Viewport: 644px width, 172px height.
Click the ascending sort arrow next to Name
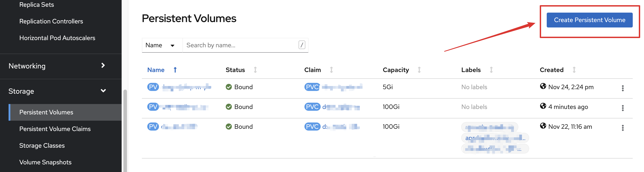point(175,70)
